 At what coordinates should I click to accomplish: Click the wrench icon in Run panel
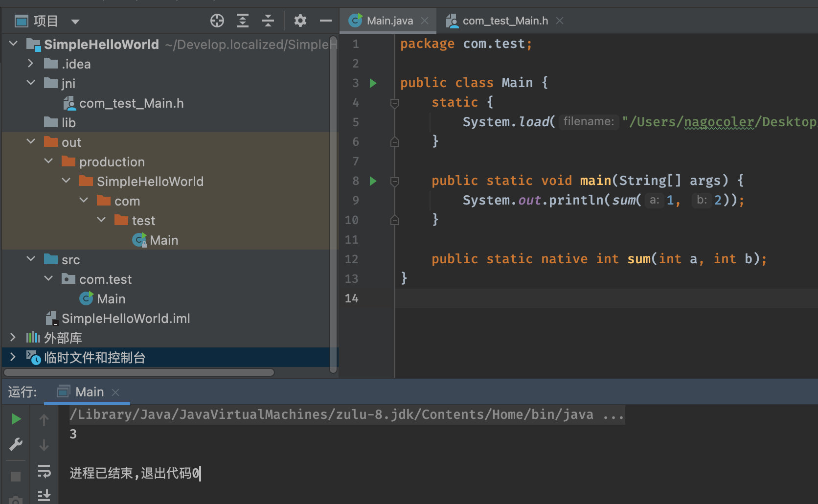16,444
